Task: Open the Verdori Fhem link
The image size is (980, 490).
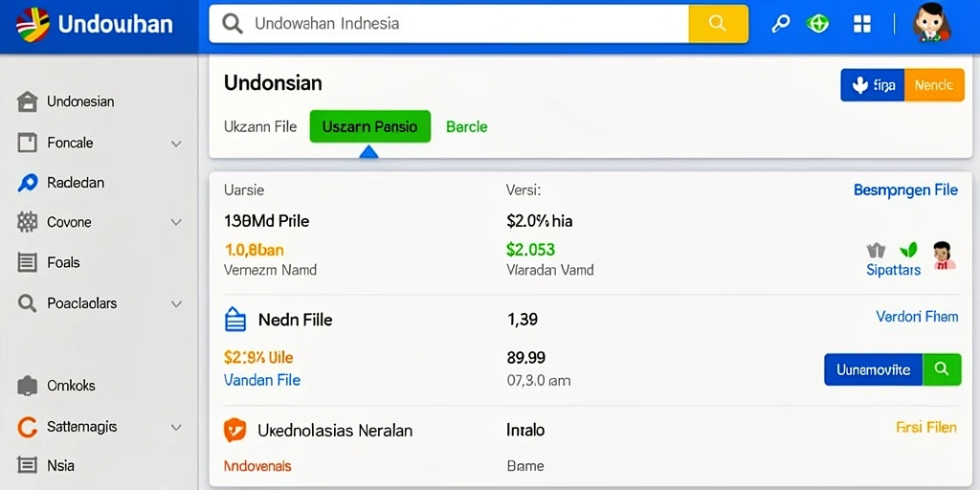Action: 917,317
